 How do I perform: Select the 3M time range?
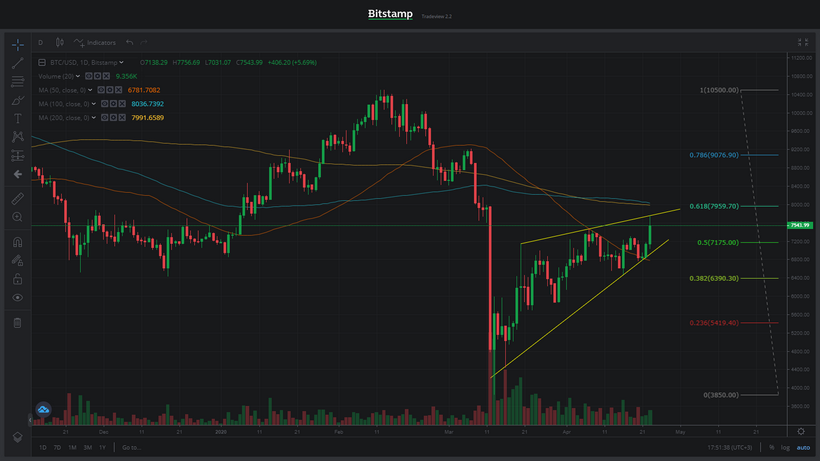[x=87, y=446]
